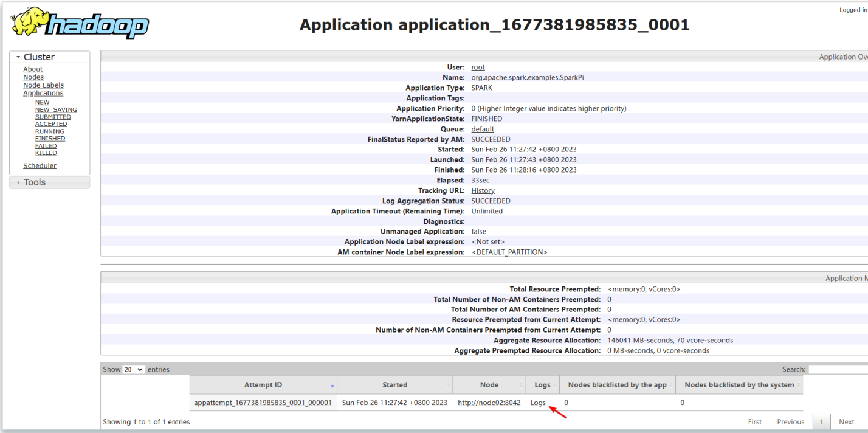
Task: Click the Application application_1677381985835_0001 heading
Action: click(x=495, y=25)
